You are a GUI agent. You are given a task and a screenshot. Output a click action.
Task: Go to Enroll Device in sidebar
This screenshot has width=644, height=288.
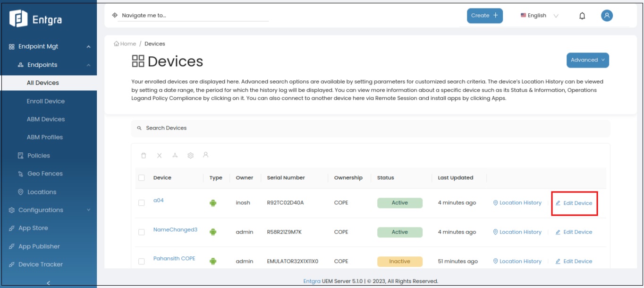46,101
